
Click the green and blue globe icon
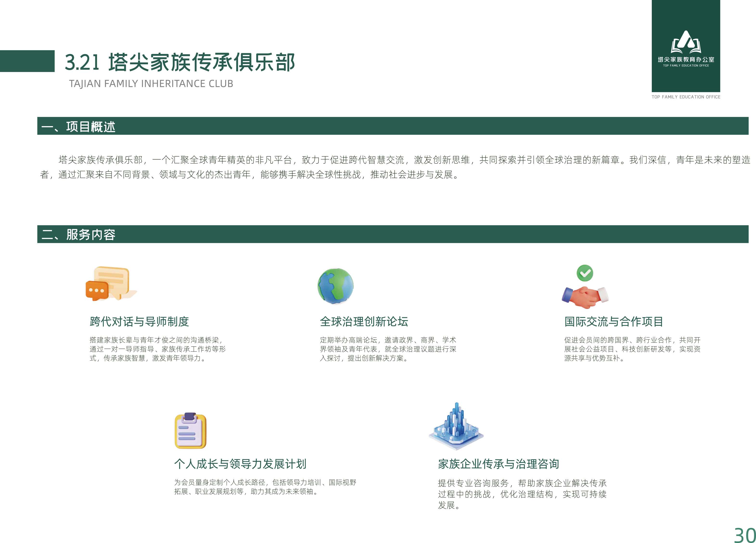click(x=335, y=286)
